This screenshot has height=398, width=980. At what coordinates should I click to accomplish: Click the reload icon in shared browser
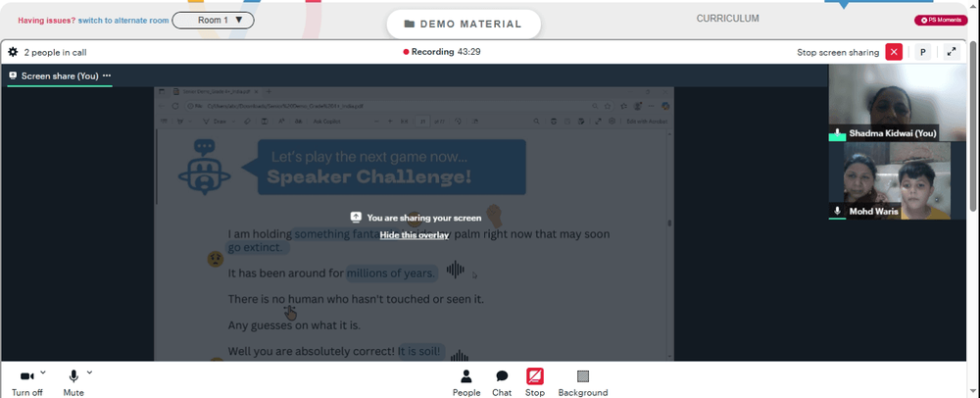tap(176, 106)
